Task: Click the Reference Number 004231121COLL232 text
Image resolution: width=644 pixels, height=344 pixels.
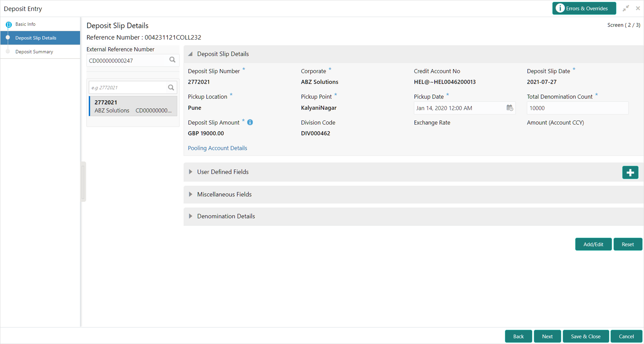Action: coord(144,37)
